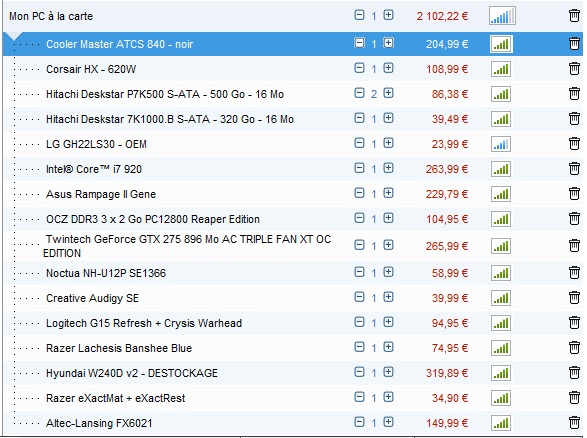
Task: Increase quantity of Cooler Master ATCS 840
Action: click(388, 43)
